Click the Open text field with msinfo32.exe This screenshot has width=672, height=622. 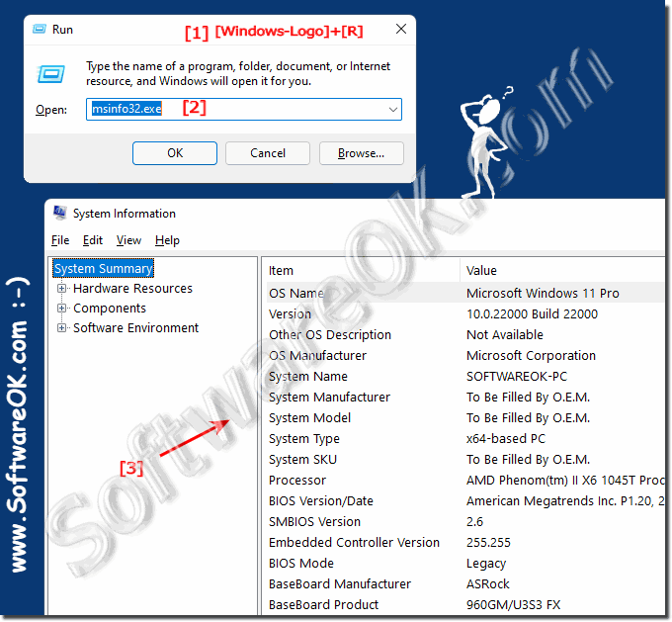click(243, 110)
